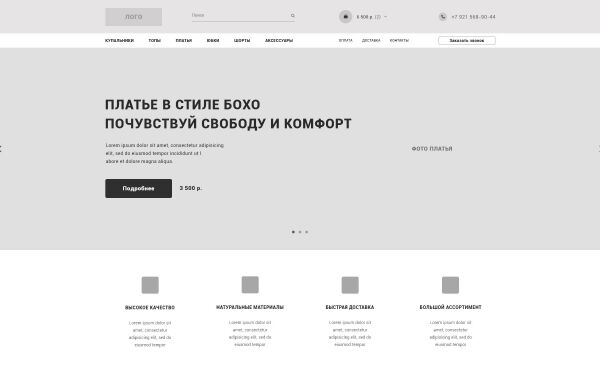The height and width of the screenshot is (373, 600).
Task: Click the Высокое качество icon square
Action: [x=150, y=285]
